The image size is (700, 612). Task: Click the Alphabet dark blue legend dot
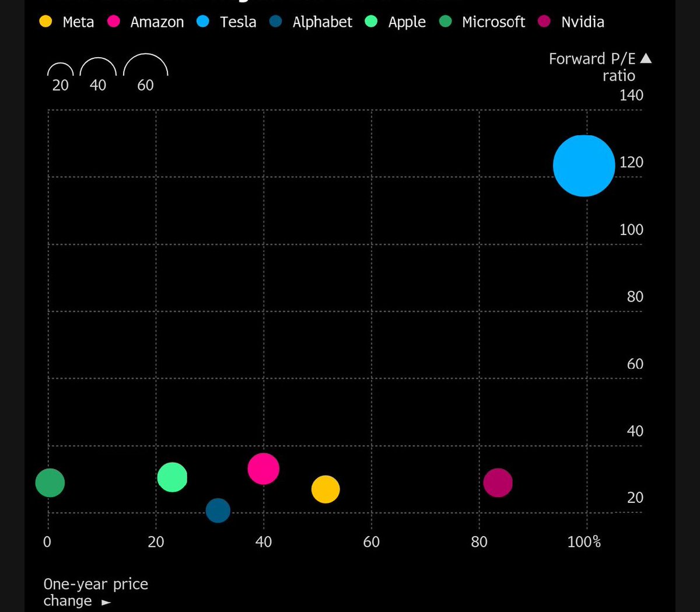pyautogui.click(x=276, y=22)
